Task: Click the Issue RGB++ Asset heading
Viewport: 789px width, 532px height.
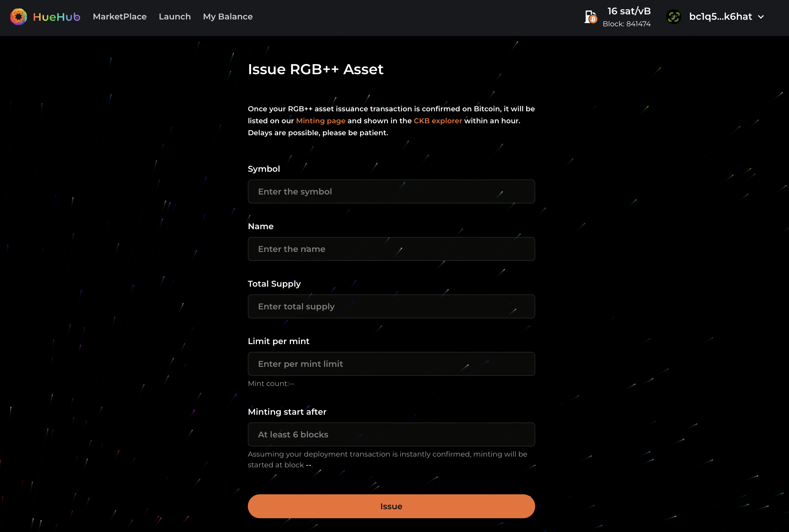Action: [x=315, y=69]
